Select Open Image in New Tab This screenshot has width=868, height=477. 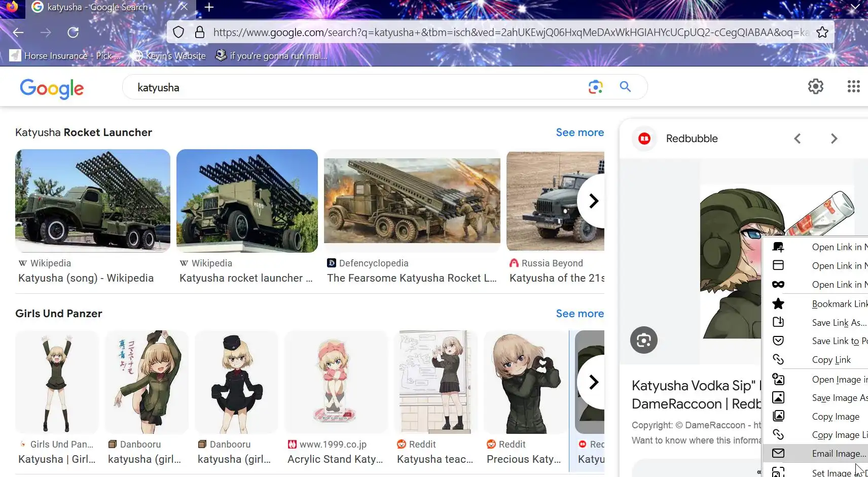(x=815, y=380)
